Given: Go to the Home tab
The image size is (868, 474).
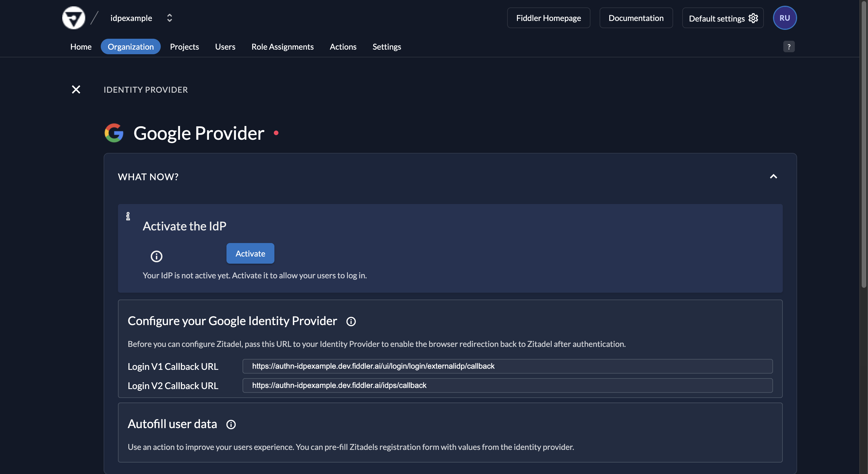Looking at the screenshot, I should (81, 46).
